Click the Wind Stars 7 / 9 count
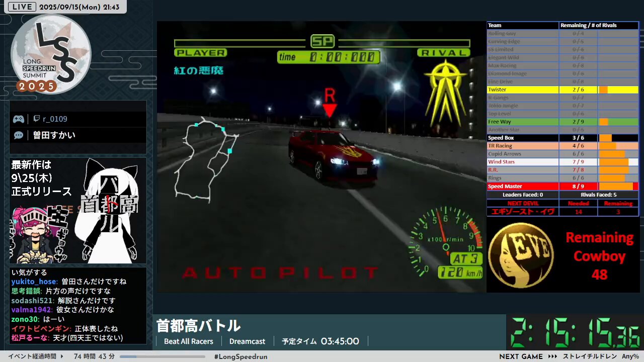Image resolution: width=644 pixels, height=362 pixels. 578,162
